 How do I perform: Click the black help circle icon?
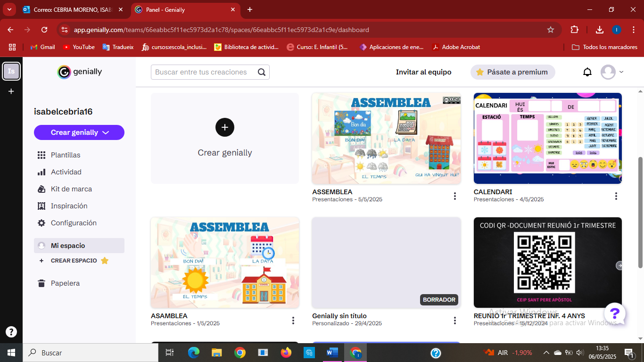tap(11, 332)
